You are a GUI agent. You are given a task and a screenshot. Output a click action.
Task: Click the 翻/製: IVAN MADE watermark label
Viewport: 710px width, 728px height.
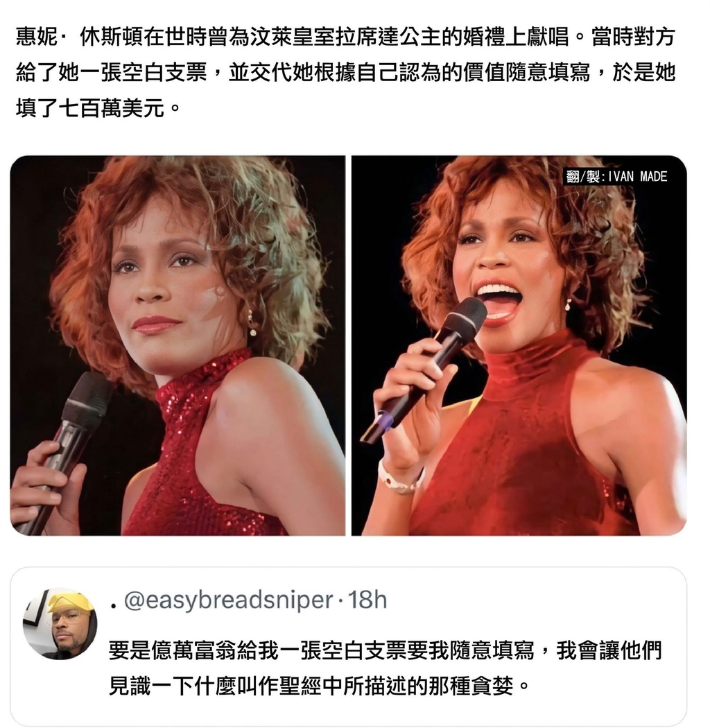616,176
